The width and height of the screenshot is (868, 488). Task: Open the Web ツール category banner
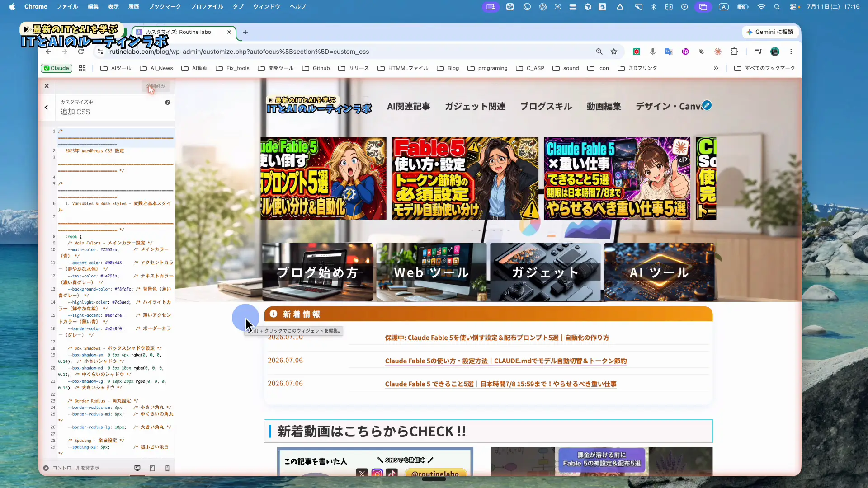(x=431, y=272)
